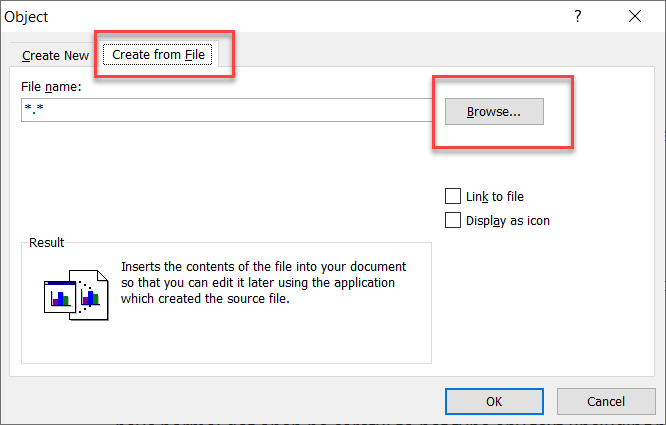Click the File name label
This screenshot has width=666, height=425.
pos(51,87)
